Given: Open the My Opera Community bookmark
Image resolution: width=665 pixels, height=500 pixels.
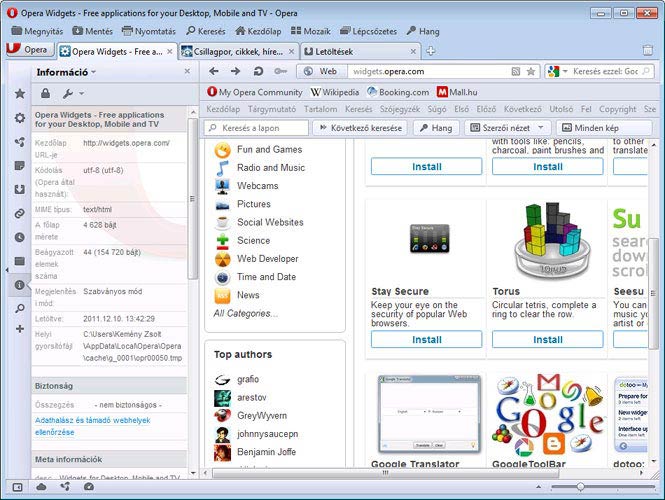Looking at the screenshot, I should (255, 92).
